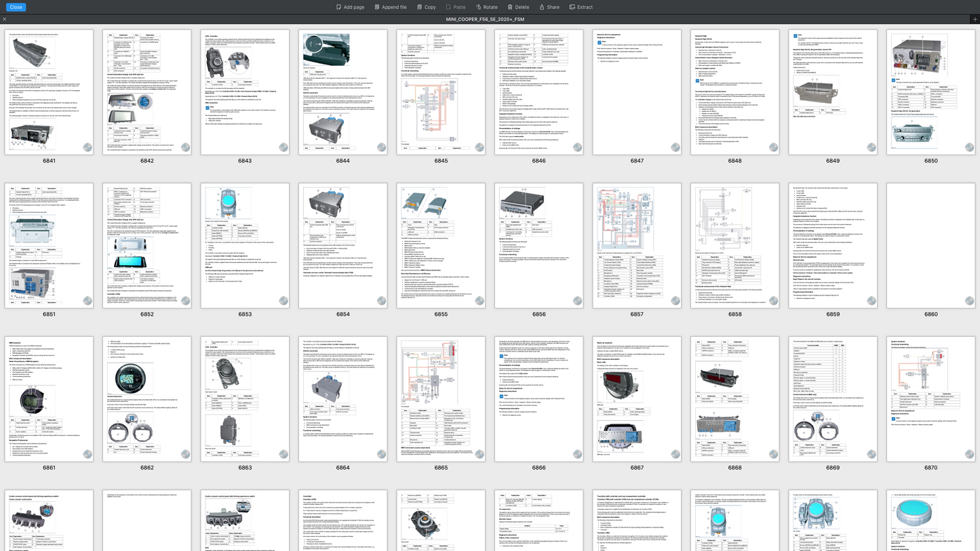Select page 6841 thumbnail
This screenshot has width=980, height=551.
[x=49, y=91]
